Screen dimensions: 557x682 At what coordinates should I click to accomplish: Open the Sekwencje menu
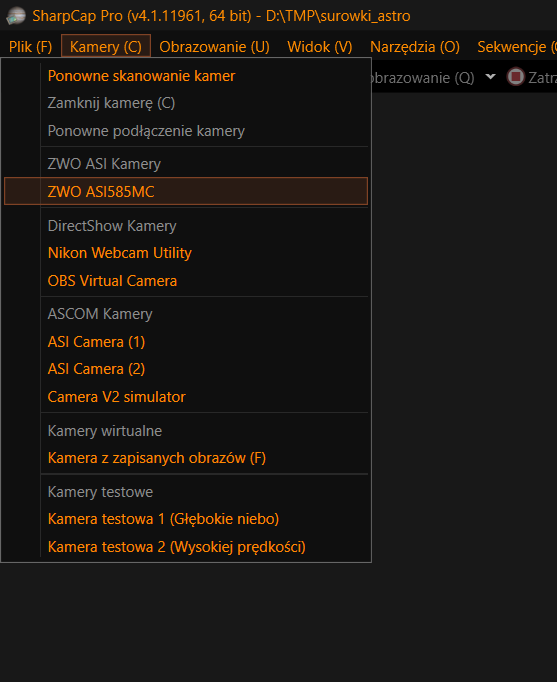515,47
